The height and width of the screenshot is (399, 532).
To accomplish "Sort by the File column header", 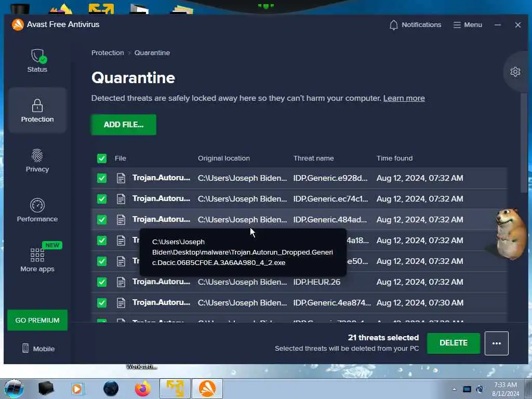I will (121, 158).
